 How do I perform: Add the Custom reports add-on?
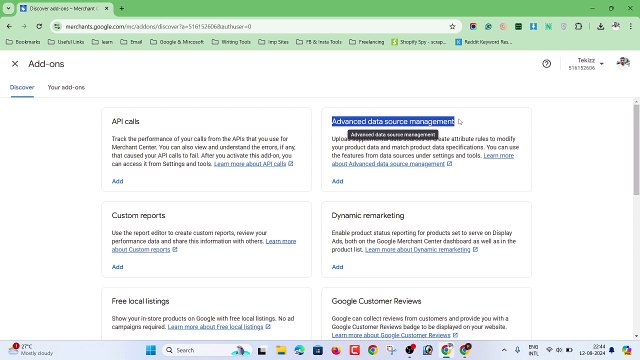pyautogui.click(x=118, y=267)
